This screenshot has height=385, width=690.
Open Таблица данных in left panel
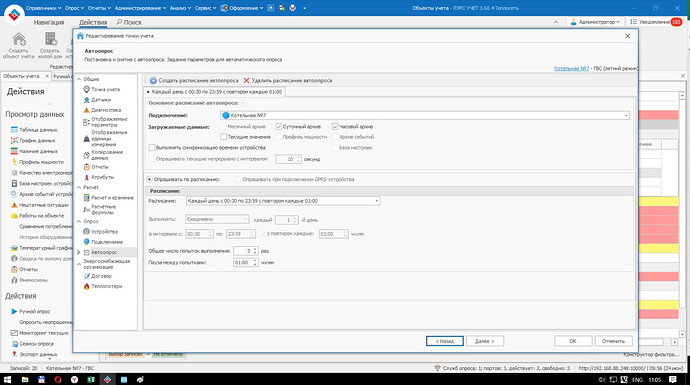click(x=34, y=130)
